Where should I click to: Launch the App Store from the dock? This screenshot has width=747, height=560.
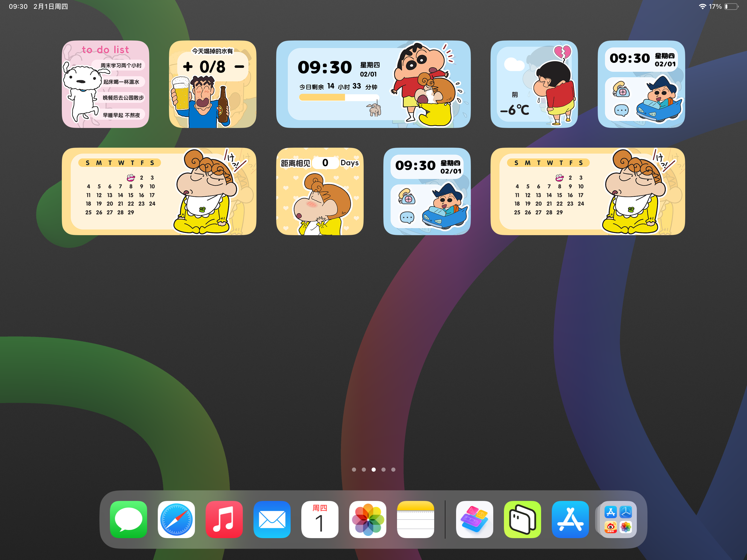point(570,519)
